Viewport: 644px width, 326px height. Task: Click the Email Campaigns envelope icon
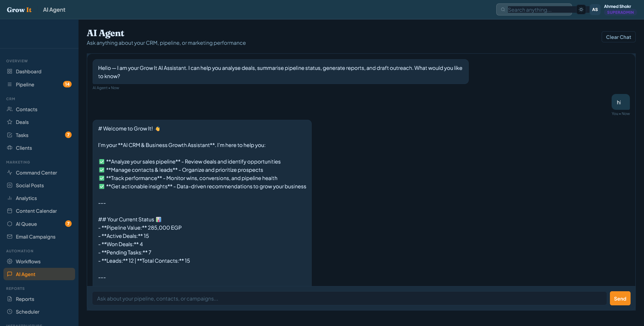(9, 236)
